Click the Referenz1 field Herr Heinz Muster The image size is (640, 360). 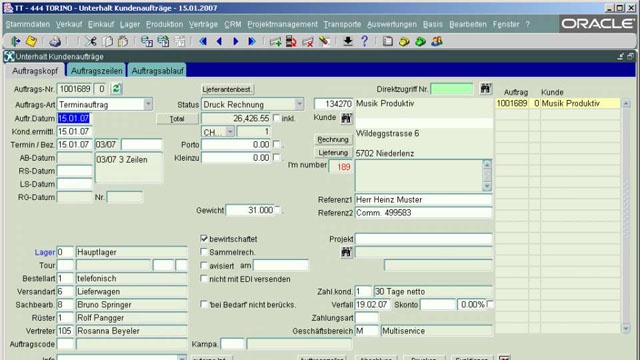[423, 200]
